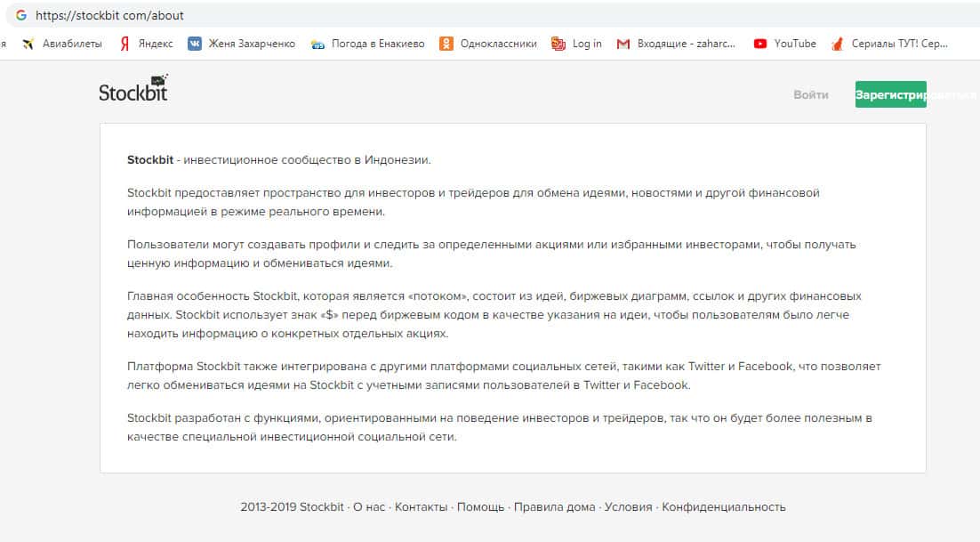This screenshot has height=542, width=980.
Task: Open the Помощь footer link
Action: point(480,507)
